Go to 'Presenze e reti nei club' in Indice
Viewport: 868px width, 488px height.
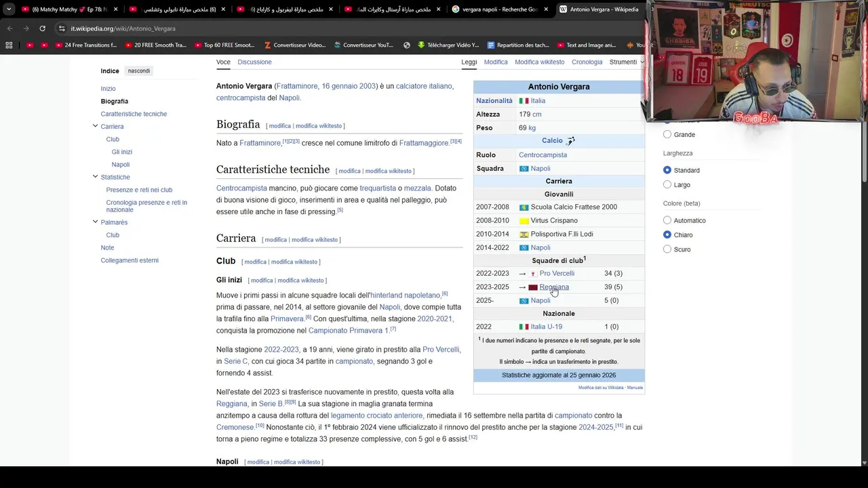[139, 190]
